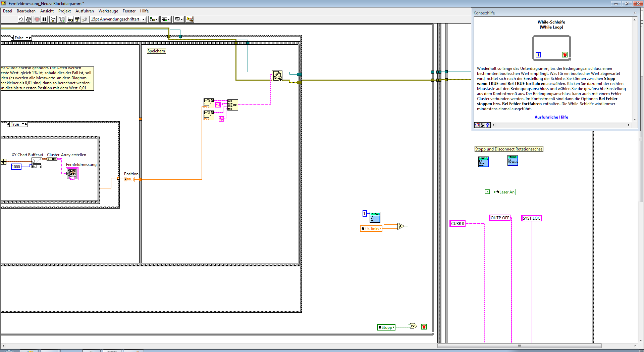The image size is (644, 352).
Task: Open the Werkzeuge menu
Action: 108,11
